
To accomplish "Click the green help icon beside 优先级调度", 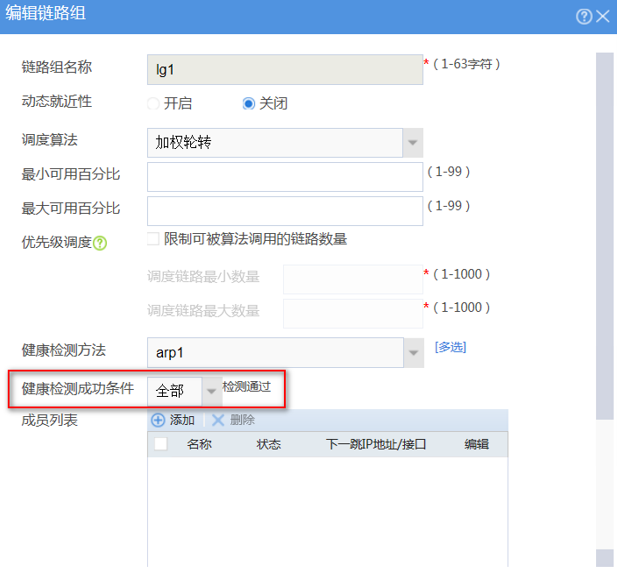I will pos(100,243).
